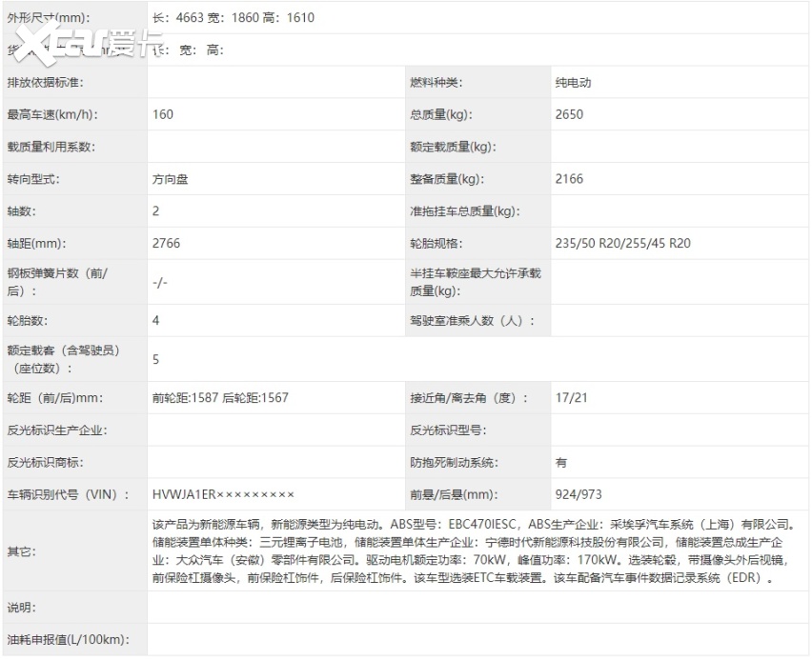Viewport: 812px width, 660px height.
Task: Click the 排放依据标准 label cell
Action: click(x=46, y=83)
